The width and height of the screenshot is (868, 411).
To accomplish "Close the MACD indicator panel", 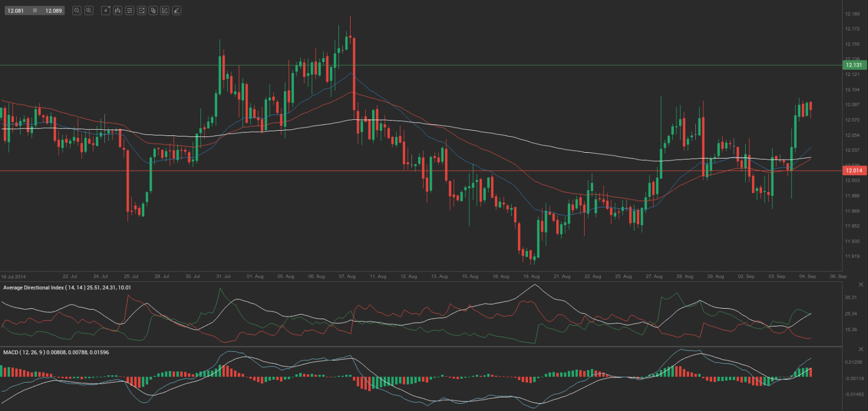I will [x=861, y=349].
